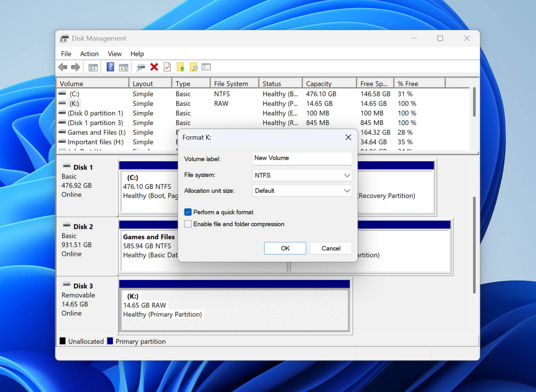
Task: Select the Disk 3 Removable disk header
Action: tap(87, 305)
